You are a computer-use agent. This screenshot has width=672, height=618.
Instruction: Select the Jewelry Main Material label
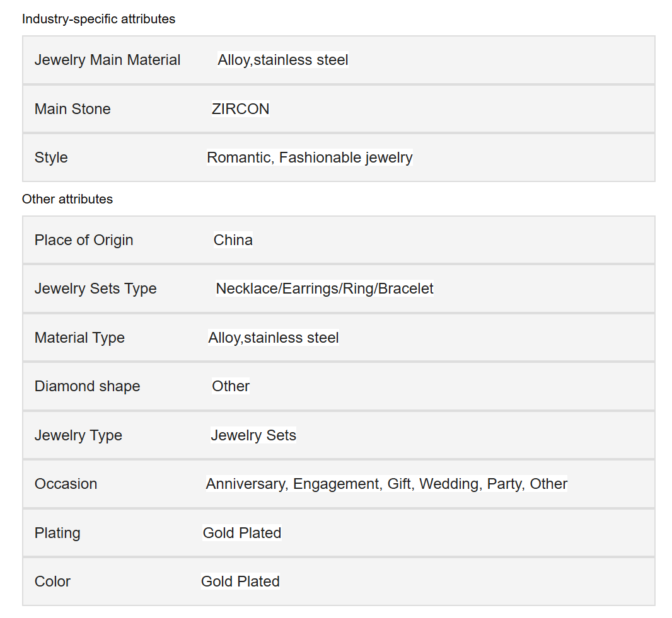(x=108, y=60)
